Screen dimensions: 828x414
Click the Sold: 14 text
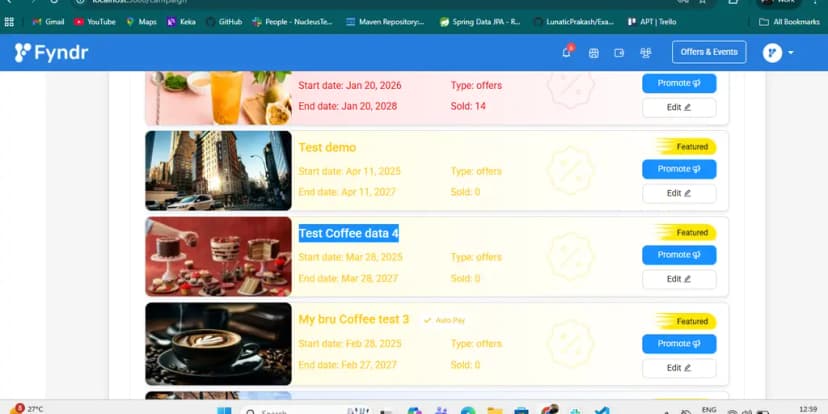point(468,106)
